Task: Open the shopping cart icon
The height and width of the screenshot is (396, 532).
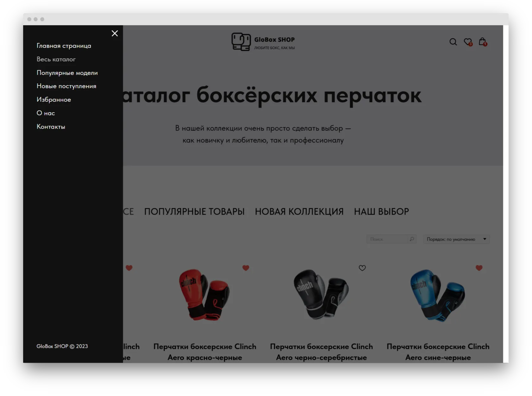Action: [x=482, y=41]
